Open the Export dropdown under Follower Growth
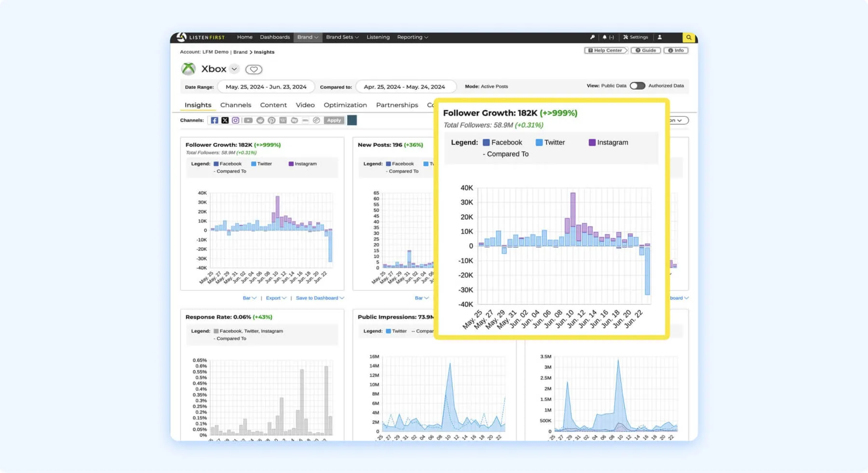The width and height of the screenshot is (868, 473). coord(276,298)
